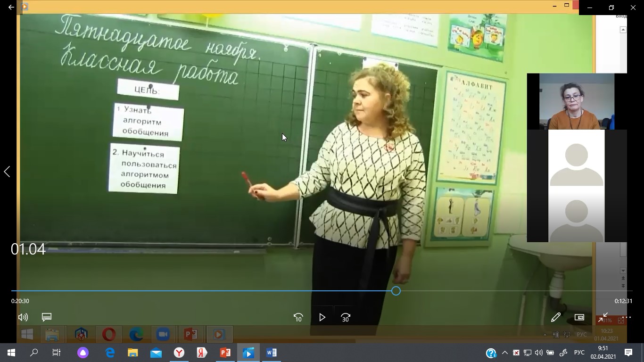The image size is (644, 362).
Task: Go back using the top-left arrow
Action: [11, 7]
